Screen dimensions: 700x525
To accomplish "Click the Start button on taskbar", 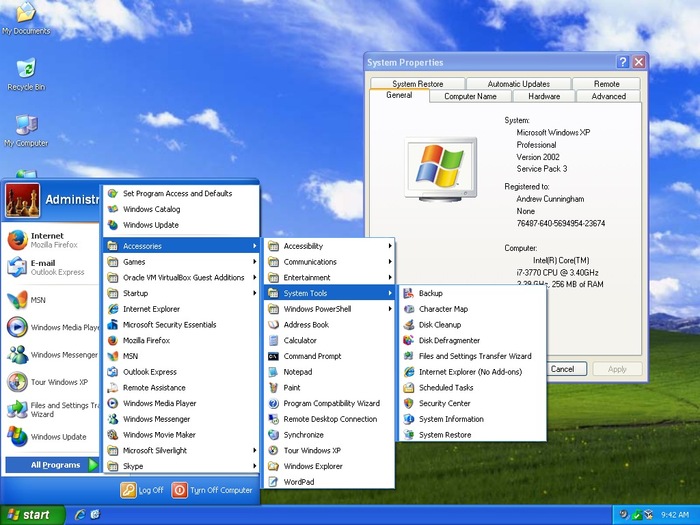I will (x=30, y=515).
